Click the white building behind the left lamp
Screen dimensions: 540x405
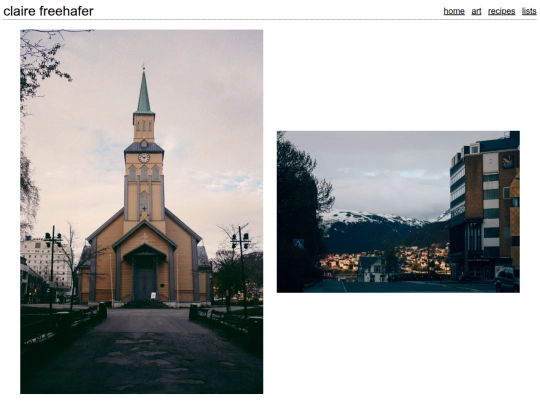pos(43,263)
